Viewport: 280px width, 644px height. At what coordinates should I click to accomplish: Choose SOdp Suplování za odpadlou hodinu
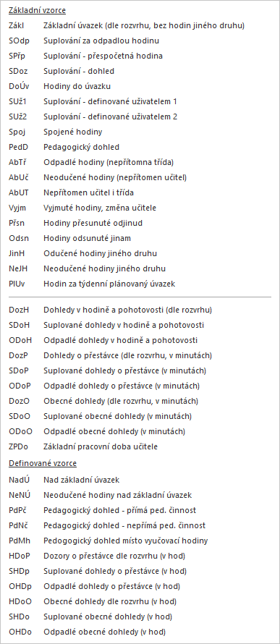coord(84,41)
